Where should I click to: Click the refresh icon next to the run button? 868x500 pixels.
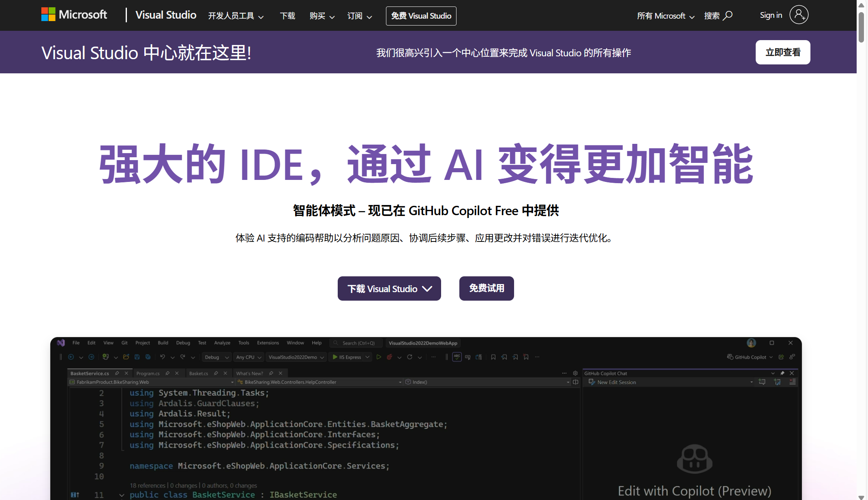409,357
